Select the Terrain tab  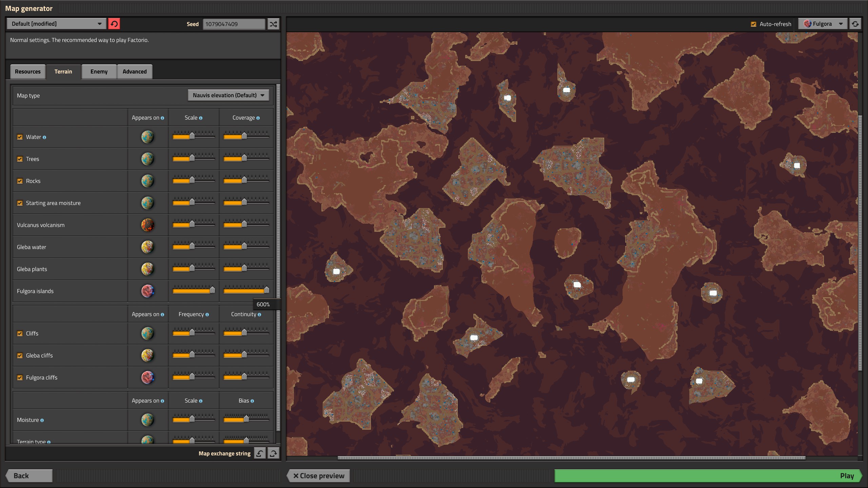point(63,72)
